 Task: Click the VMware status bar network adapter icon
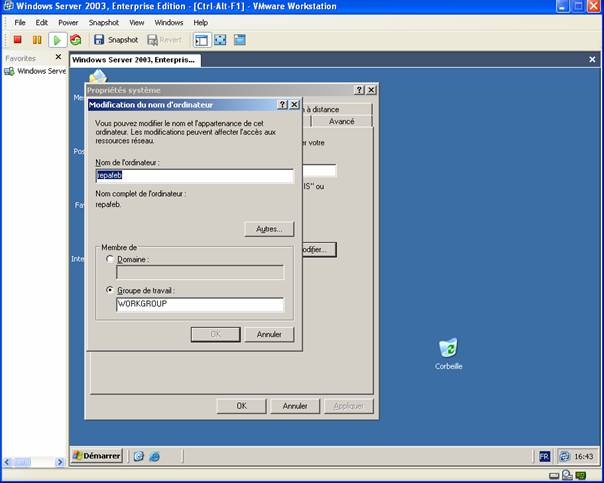[x=581, y=475]
